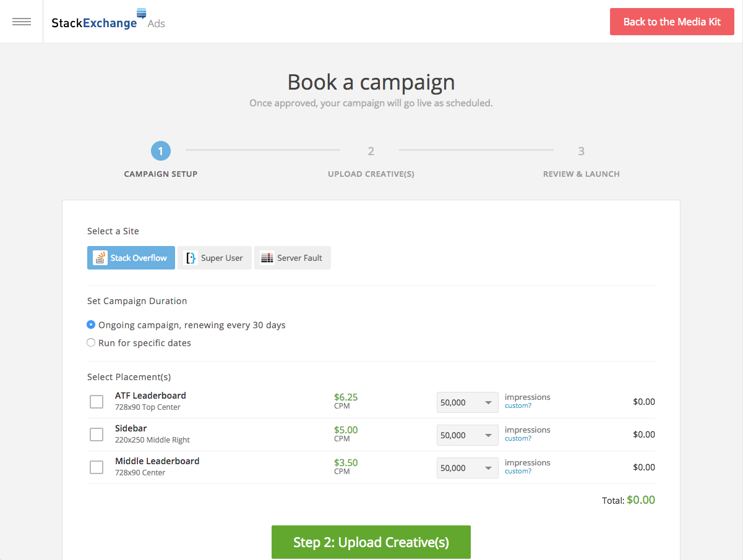The width and height of the screenshot is (743, 560).
Task: Click the Total $0.00 amount
Action: click(x=641, y=500)
